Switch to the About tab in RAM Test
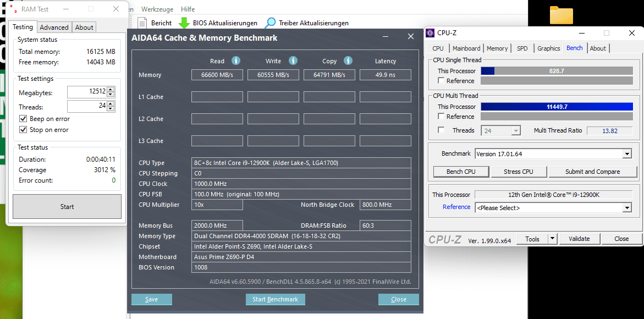Screen dimensions: 644x319 pyautogui.click(x=84, y=28)
